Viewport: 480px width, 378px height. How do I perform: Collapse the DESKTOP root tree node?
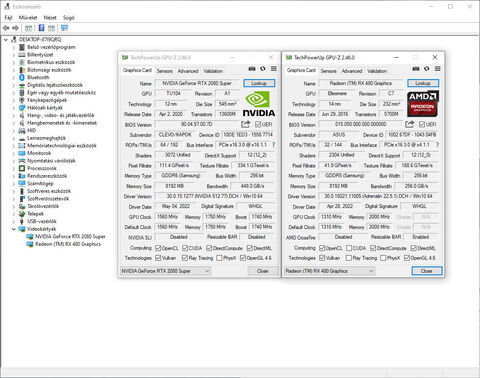[x=5, y=40]
